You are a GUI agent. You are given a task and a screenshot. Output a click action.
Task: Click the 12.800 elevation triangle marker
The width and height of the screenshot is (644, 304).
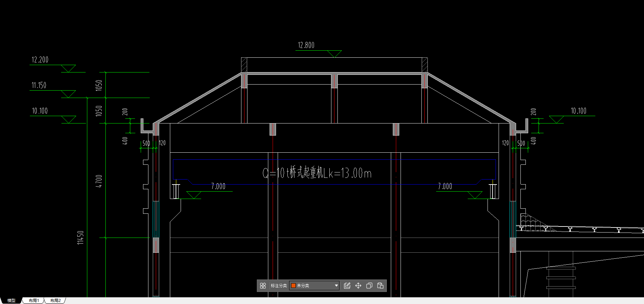coord(334,54)
